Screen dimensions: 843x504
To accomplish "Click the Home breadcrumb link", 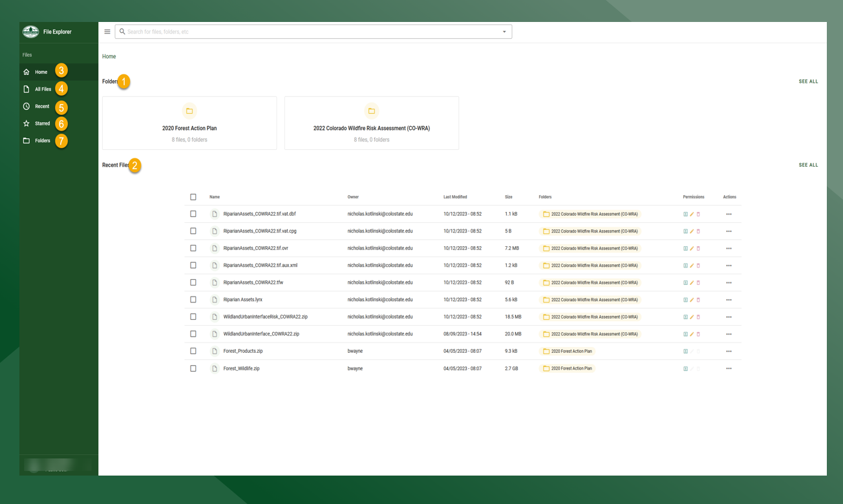I will 109,56.
